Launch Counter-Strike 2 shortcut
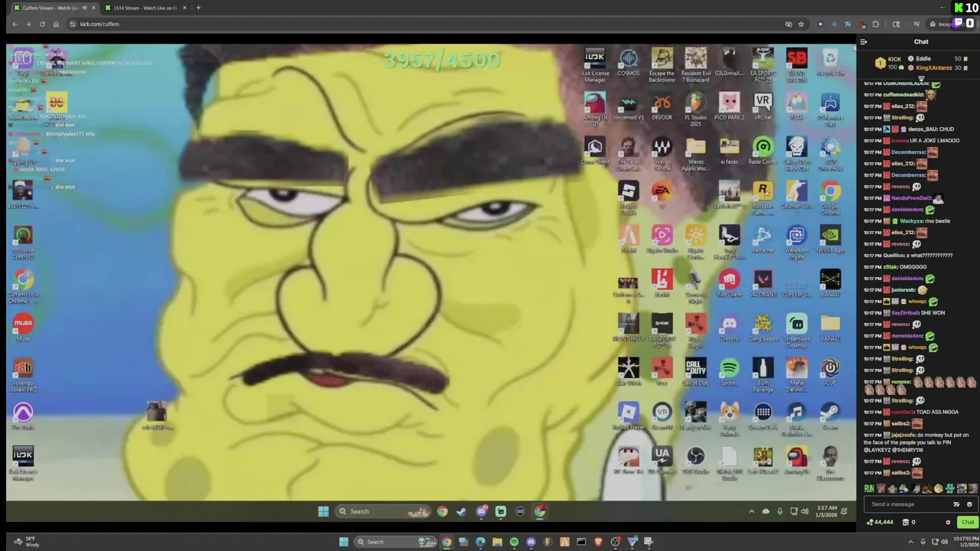The height and width of the screenshot is (551, 980). (796, 196)
